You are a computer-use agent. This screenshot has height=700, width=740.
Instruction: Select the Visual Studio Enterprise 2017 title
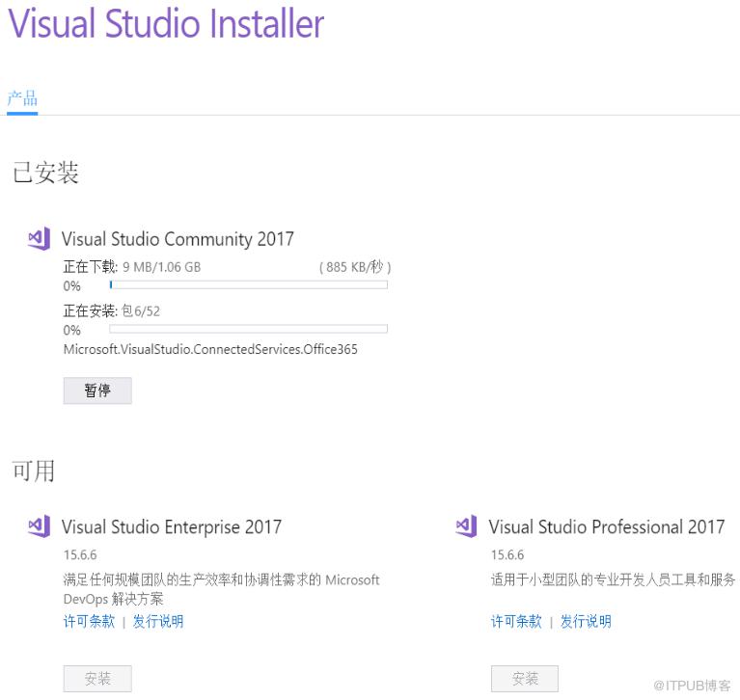[172, 526]
